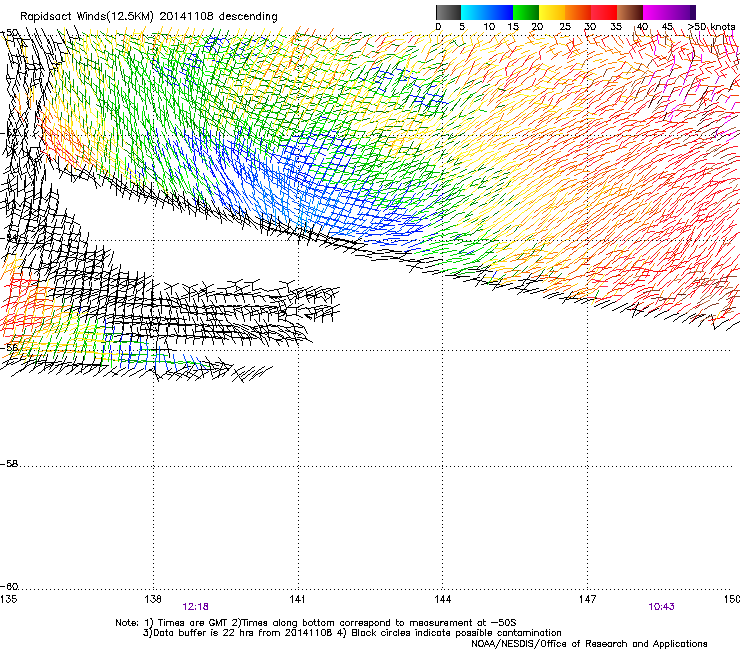Click the 'Rapidscat Winds(12.5KM)' title text
The height and width of the screenshot is (650, 740).
point(87,17)
